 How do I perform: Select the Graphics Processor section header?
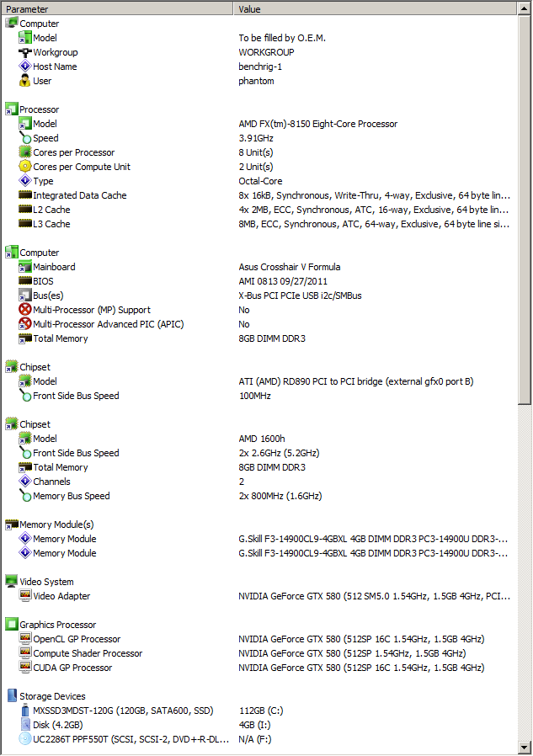(57, 625)
